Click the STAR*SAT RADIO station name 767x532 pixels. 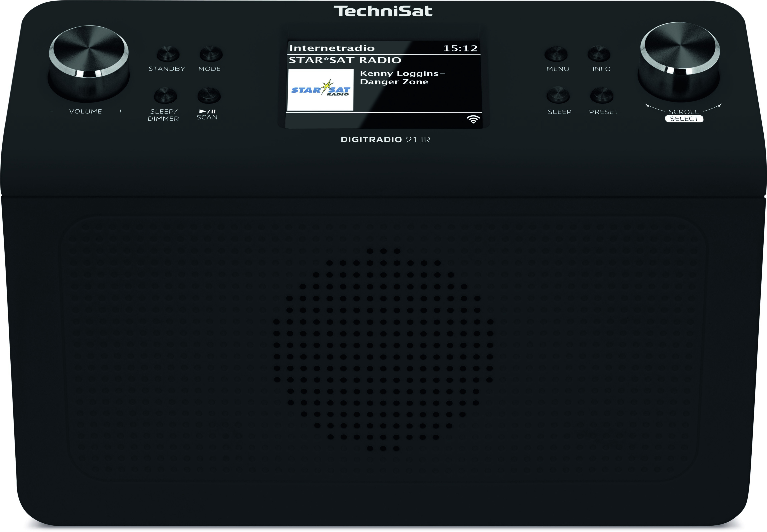click(x=345, y=60)
